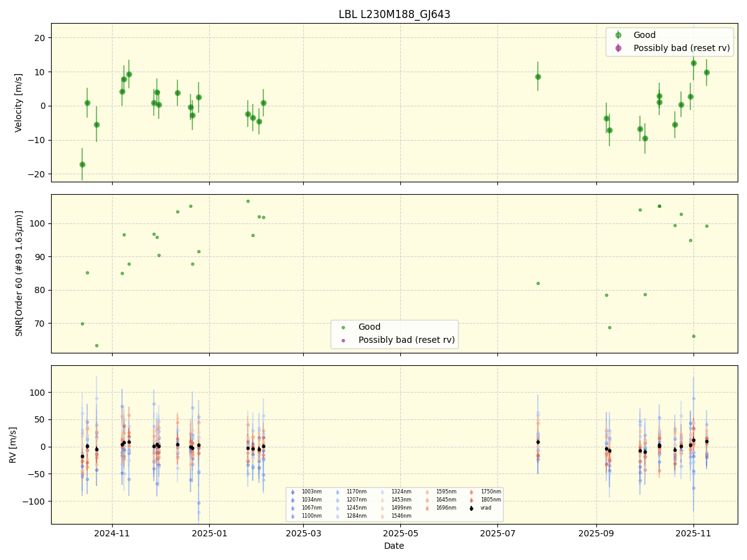Click lowest SNR point near 63
Viewport: 747px width, 560px height.
point(96,345)
